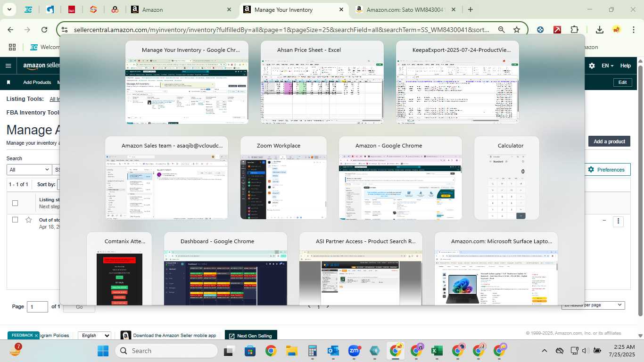The image size is (644, 362).
Task: View site information icon in address bar
Action: pyautogui.click(x=65, y=30)
